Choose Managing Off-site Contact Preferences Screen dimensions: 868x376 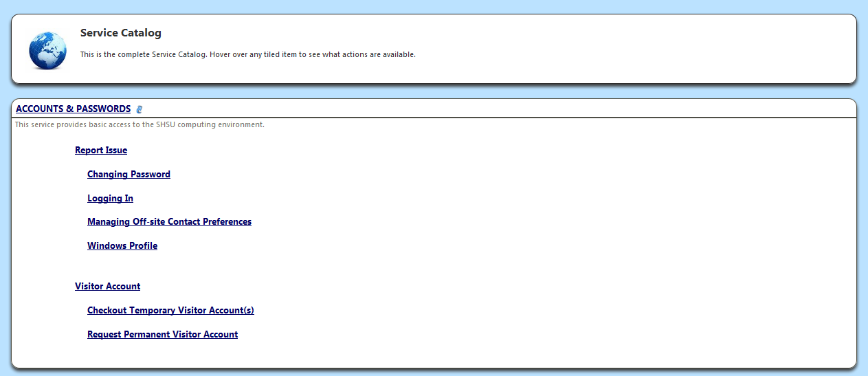click(x=169, y=221)
